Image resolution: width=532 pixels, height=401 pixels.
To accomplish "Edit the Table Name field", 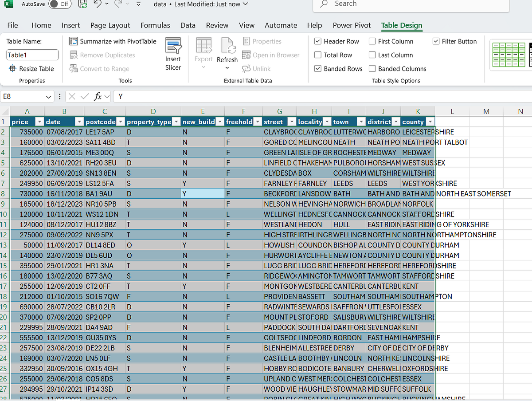I will click(x=31, y=55).
